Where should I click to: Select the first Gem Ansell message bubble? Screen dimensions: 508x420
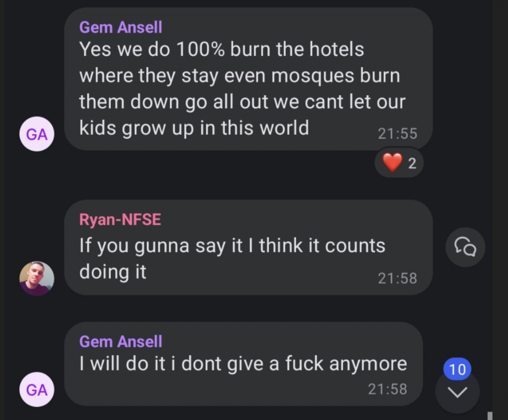pos(248,79)
